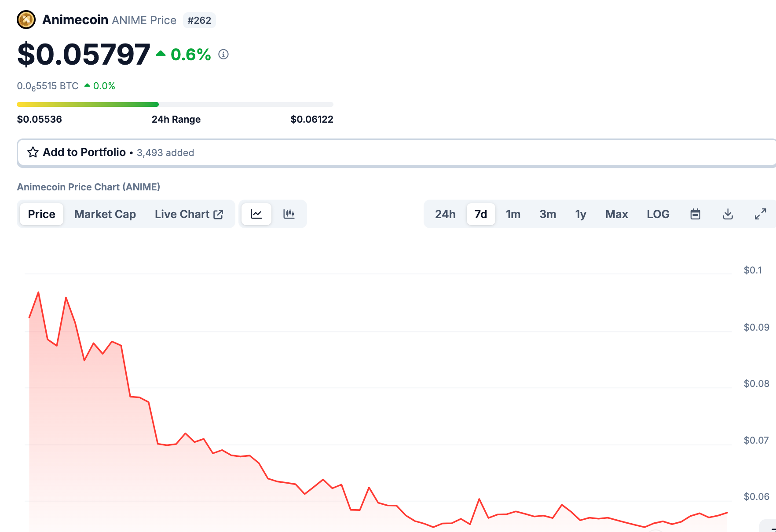Image resolution: width=776 pixels, height=532 pixels.
Task: Click the 24h range progress bar
Action: pyautogui.click(x=175, y=105)
